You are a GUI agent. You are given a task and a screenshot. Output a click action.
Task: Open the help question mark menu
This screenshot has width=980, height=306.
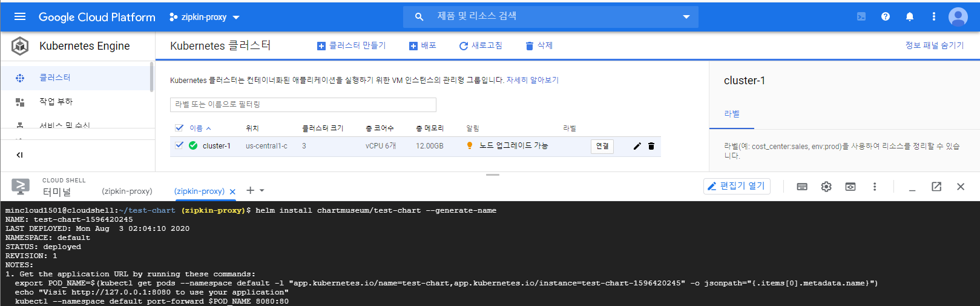[x=886, y=17]
